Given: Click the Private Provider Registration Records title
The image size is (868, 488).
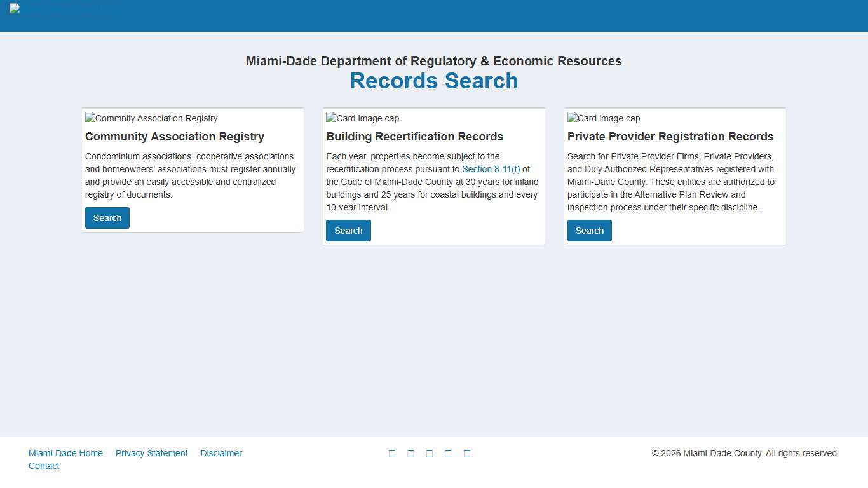Looking at the screenshot, I should pyautogui.click(x=670, y=137).
